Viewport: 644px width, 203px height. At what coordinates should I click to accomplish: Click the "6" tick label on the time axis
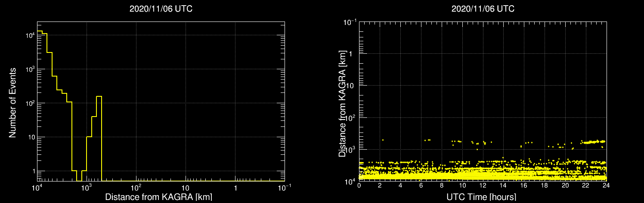coord(421,186)
